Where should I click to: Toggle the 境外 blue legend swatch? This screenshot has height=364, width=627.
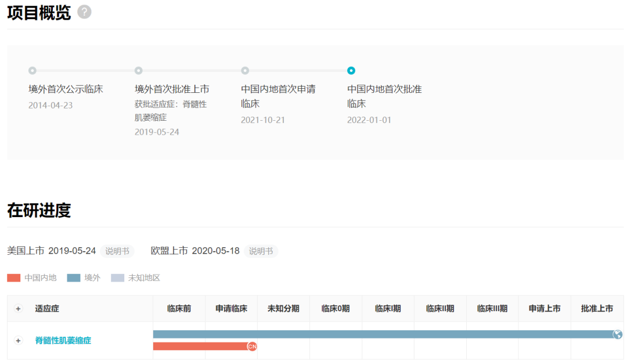(x=74, y=278)
